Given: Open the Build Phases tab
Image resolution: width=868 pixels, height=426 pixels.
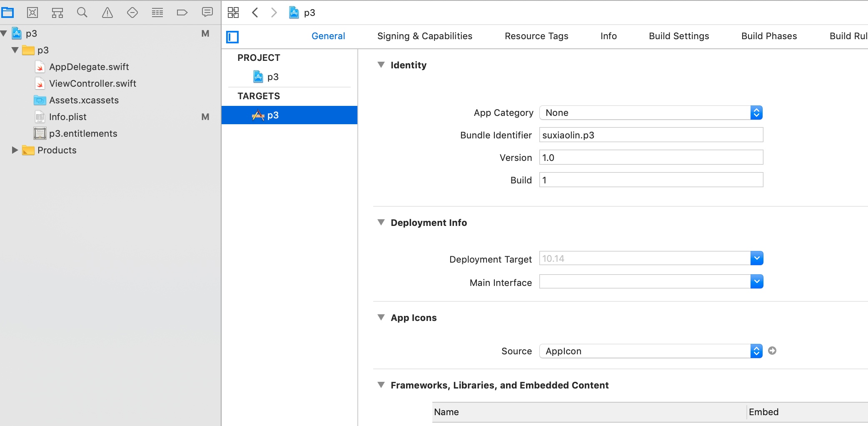Looking at the screenshot, I should tap(769, 36).
